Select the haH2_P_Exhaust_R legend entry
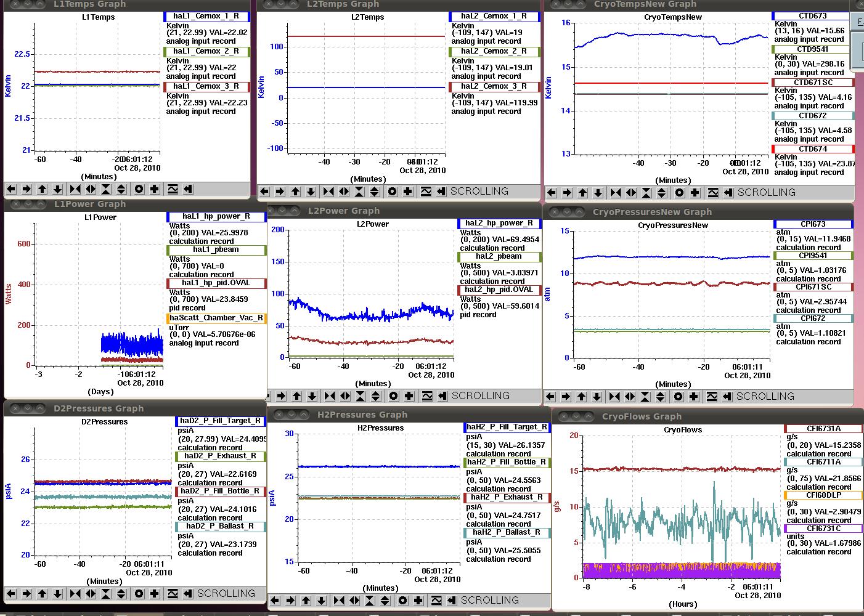Screen dimensions: 864x616 tap(507, 498)
